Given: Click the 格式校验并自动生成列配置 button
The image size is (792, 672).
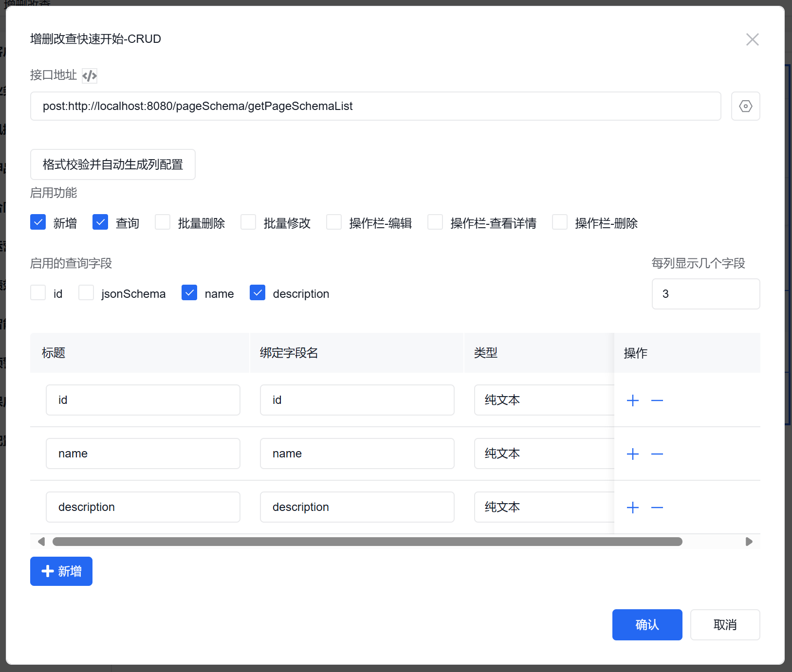Looking at the screenshot, I should tap(113, 164).
